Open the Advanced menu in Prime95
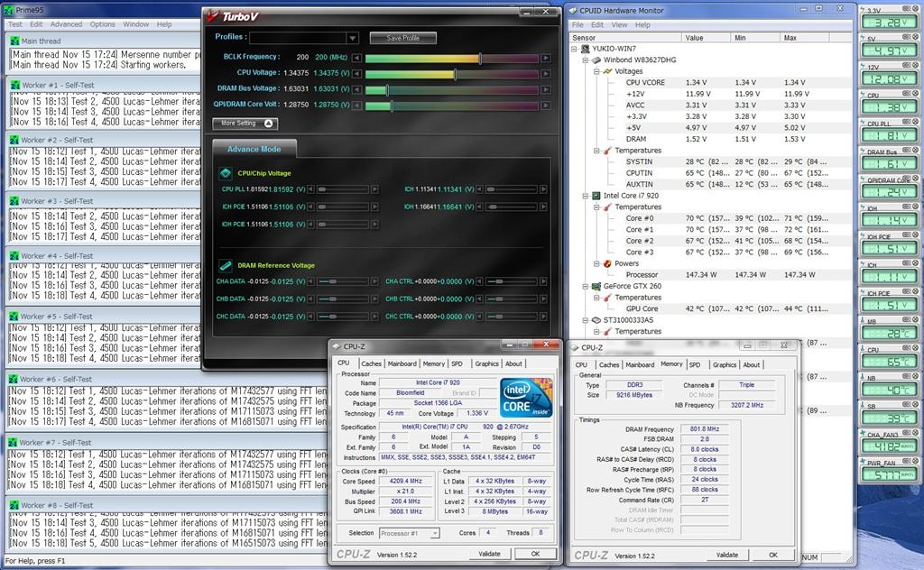This screenshot has width=924, height=570. click(66, 24)
